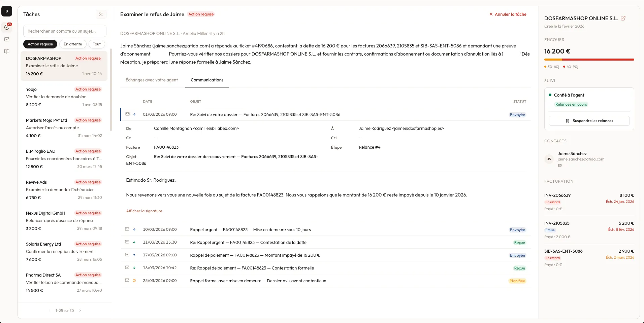Image resolution: width=644 pixels, height=323 pixels.
Task: Open the book library sidebar icon
Action: (7, 51)
